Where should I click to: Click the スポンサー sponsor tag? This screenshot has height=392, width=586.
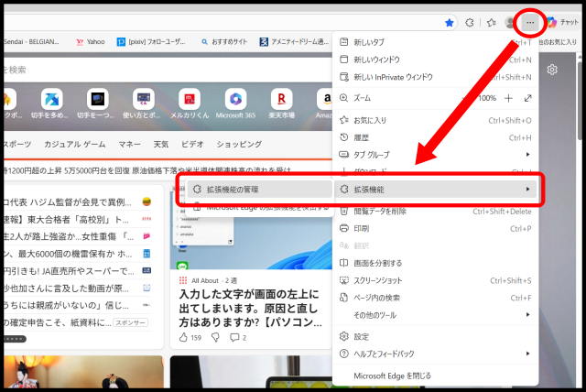(x=130, y=322)
